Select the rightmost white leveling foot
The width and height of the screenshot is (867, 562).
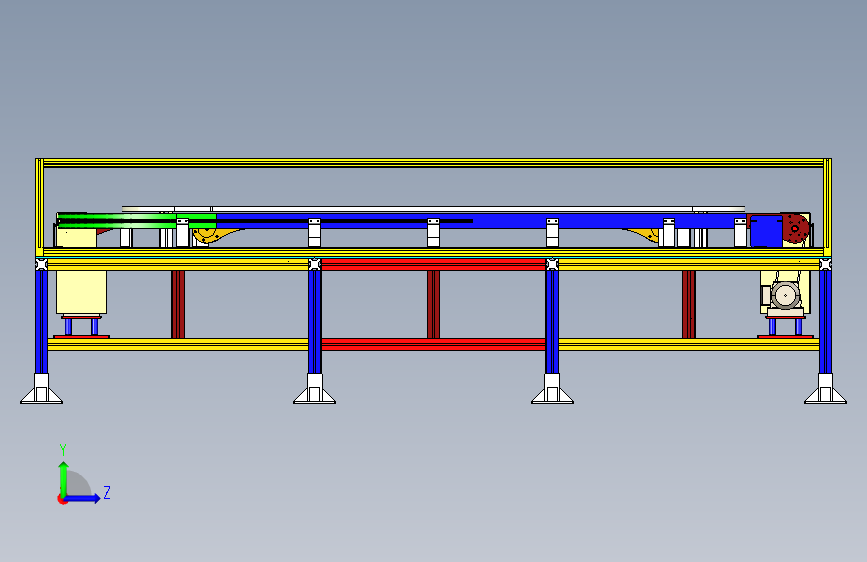[x=826, y=389]
